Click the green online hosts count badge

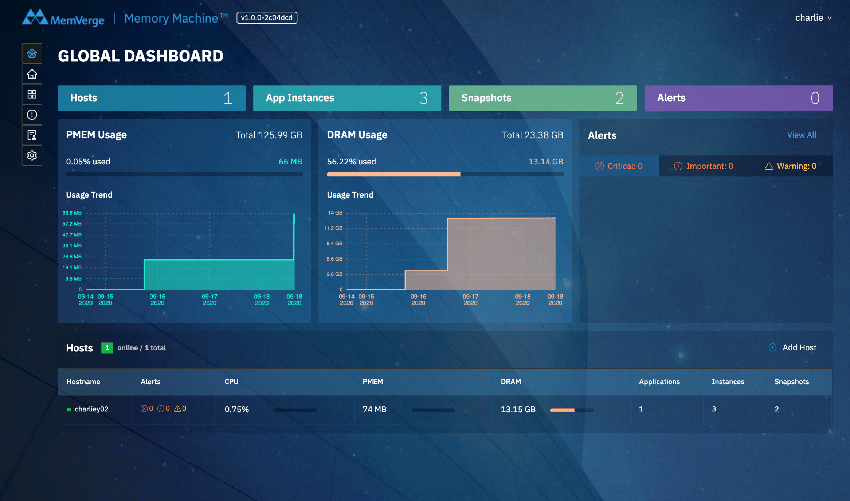coord(107,348)
